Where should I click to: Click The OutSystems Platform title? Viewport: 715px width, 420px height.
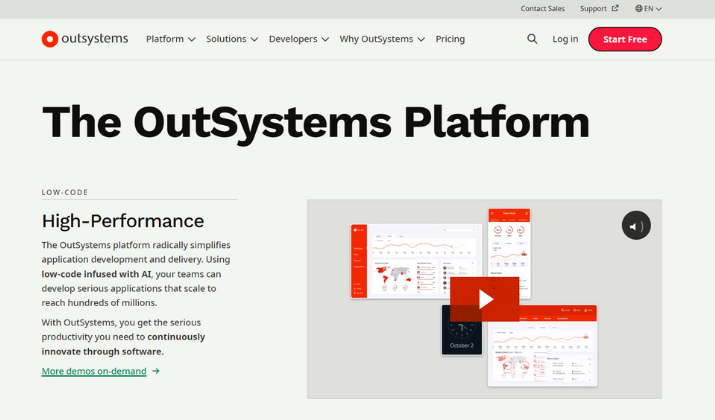tap(316, 122)
